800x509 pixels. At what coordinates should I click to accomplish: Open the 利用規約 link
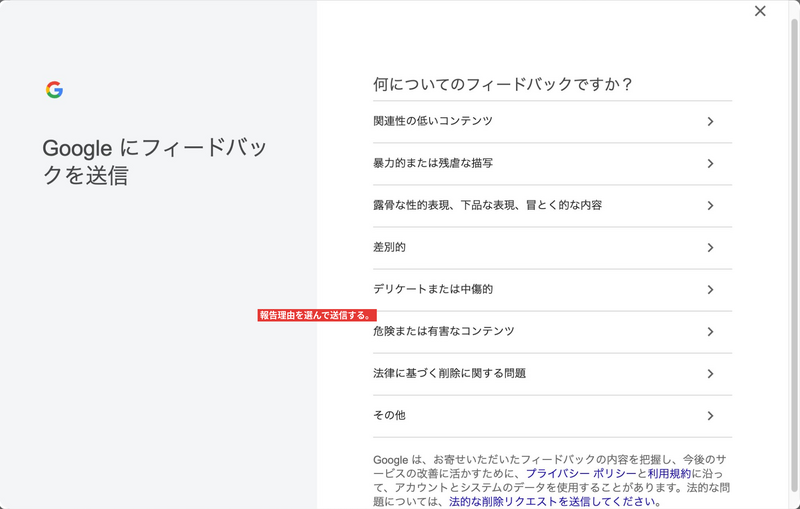tap(669, 474)
